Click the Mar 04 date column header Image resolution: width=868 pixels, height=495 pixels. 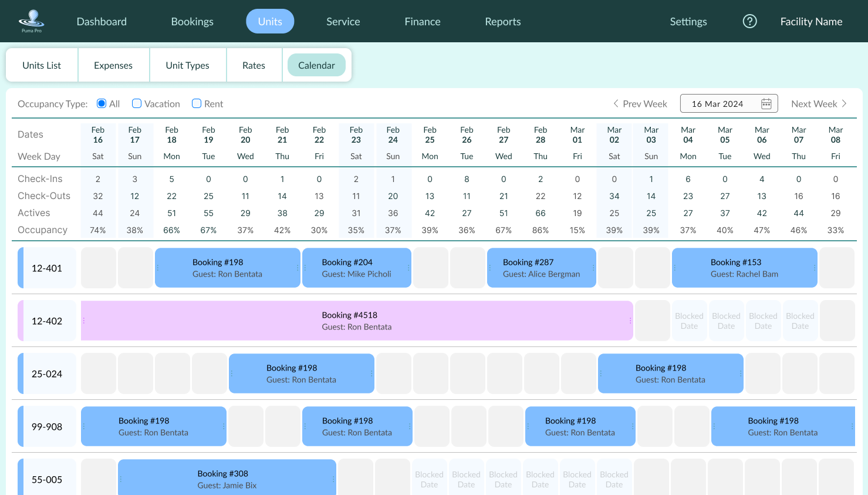tap(688, 135)
